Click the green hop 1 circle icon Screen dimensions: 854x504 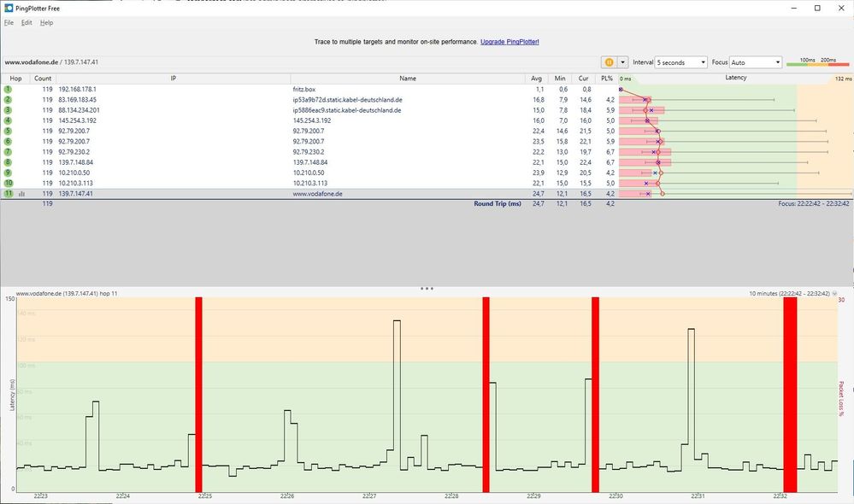point(9,89)
